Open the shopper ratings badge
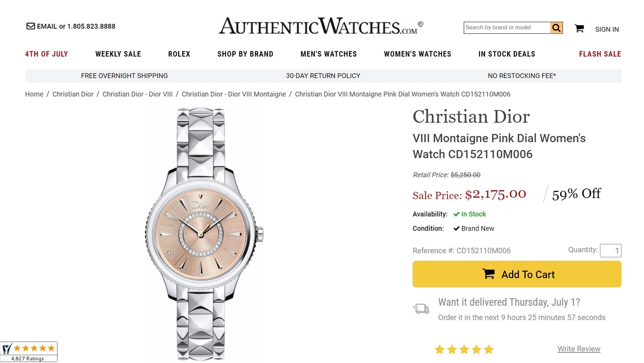Screen dimensions: 644x363 click(29, 351)
